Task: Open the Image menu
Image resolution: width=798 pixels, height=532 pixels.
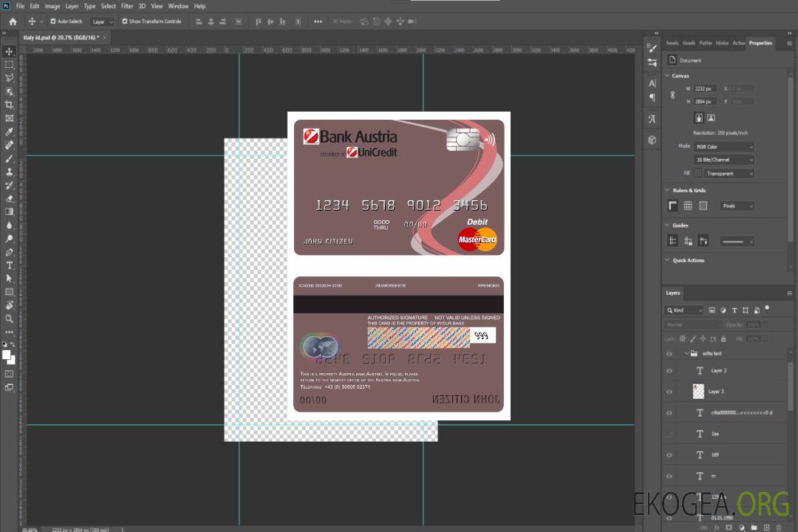Action: click(52, 6)
